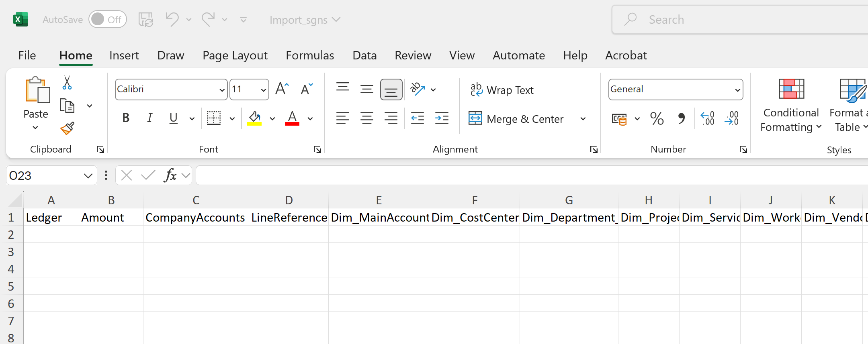Toggle Italic formatting

149,118
